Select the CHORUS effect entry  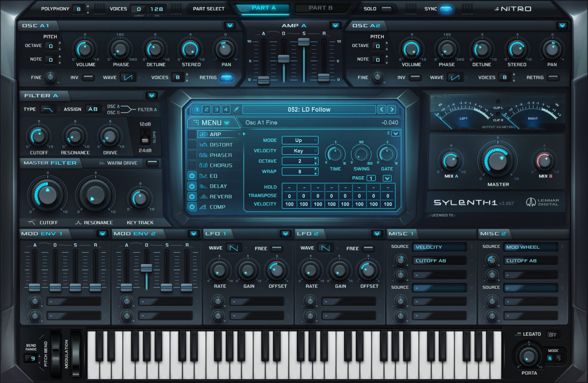221,165
